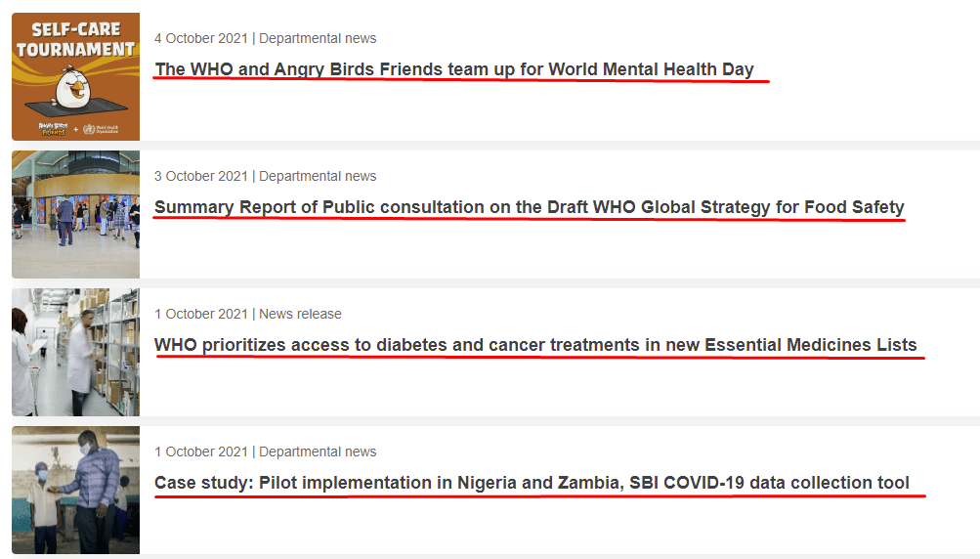Open the Angry Birds World Mental Health Day article

pyautogui.click(x=454, y=69)
